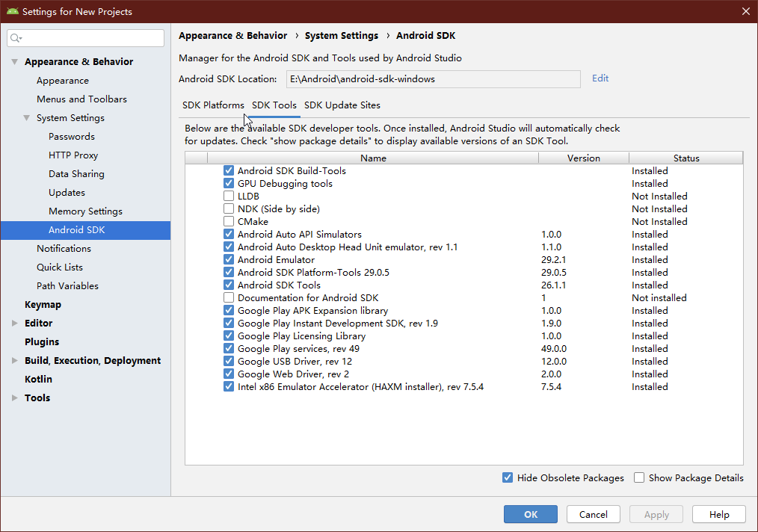Click the Android Studio icon in title bar
The image size is (758, 532).
(12, 11)
